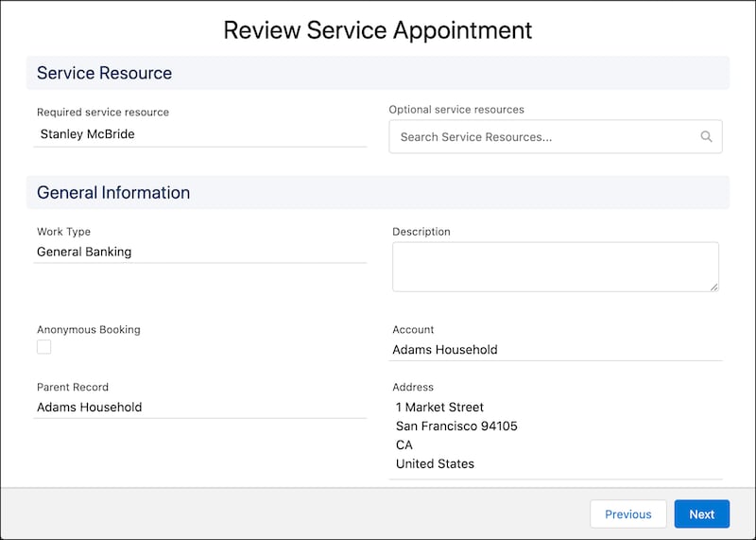The image size is (756, 540).
Task: Click the Work Type label
Action: (x=63, y=232)
